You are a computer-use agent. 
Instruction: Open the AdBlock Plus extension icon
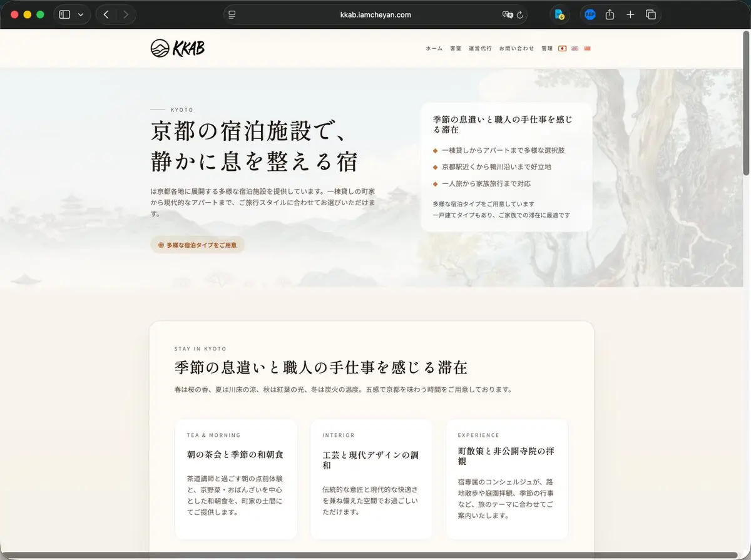point(589,14)
